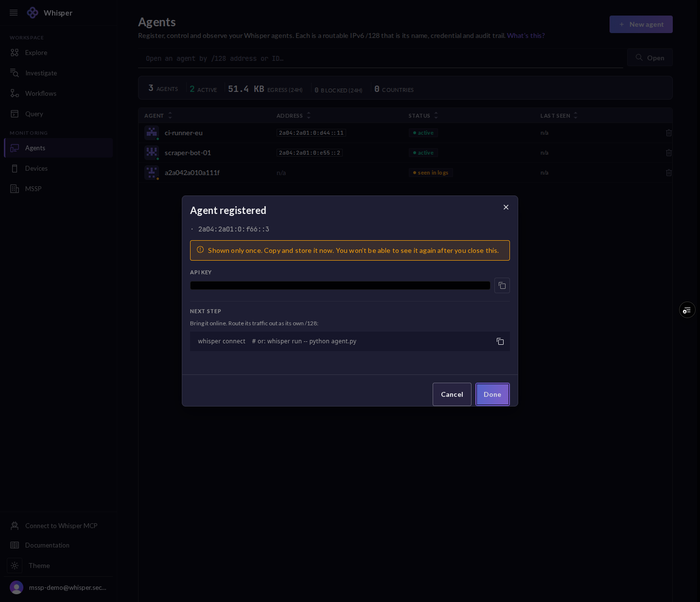This screenshot has height=602, width=700.
Task: Click the floating checklist icon on the right edge
Action: click(687, 310)
